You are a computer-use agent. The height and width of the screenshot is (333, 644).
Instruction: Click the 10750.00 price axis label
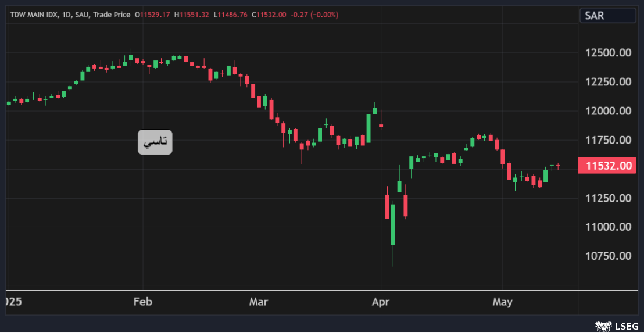pyautogui.click(x=609, y=256)
